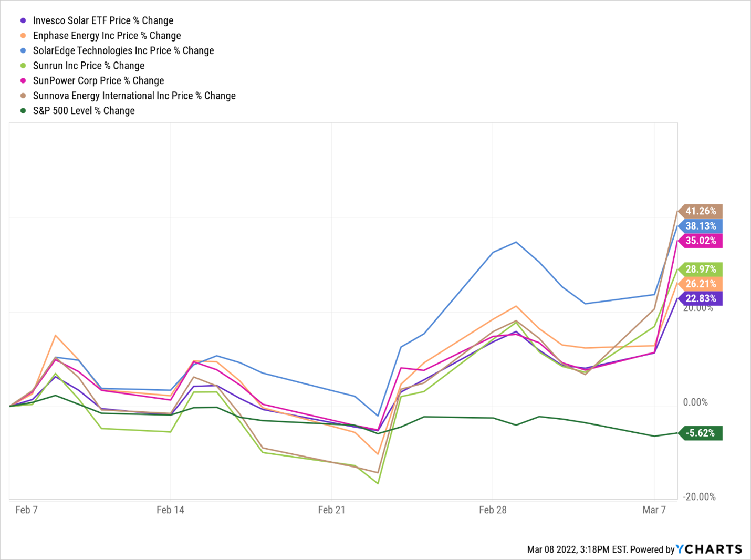Click the magenta SunPower Corp legend dot
Image resolution: width=751 pixels, height=560 pixels.
click(x=23, y=81)
